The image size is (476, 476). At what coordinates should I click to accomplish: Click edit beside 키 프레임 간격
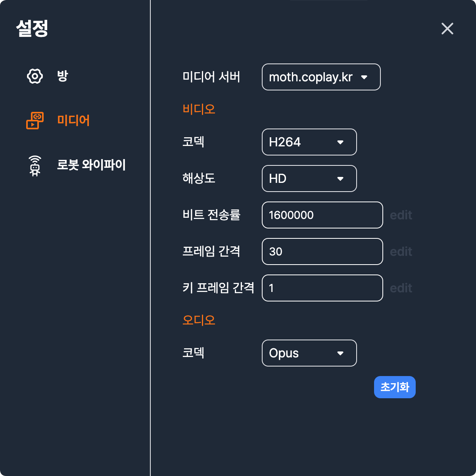click(x=401, y=288)
